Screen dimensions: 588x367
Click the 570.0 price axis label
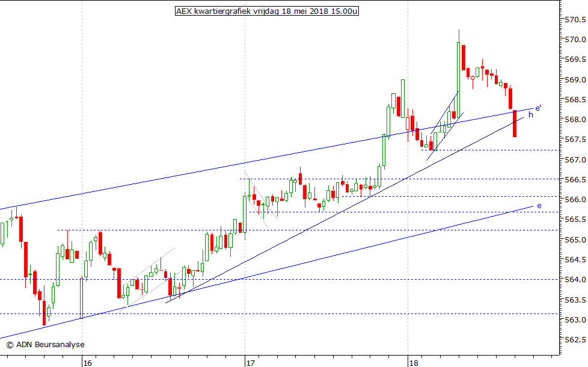[x=575, y=39]
